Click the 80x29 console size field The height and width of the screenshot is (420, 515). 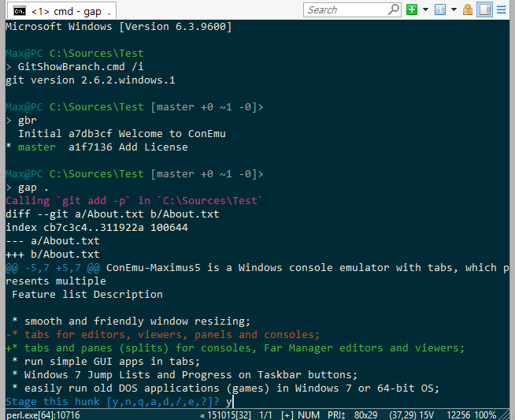(366, 415)
